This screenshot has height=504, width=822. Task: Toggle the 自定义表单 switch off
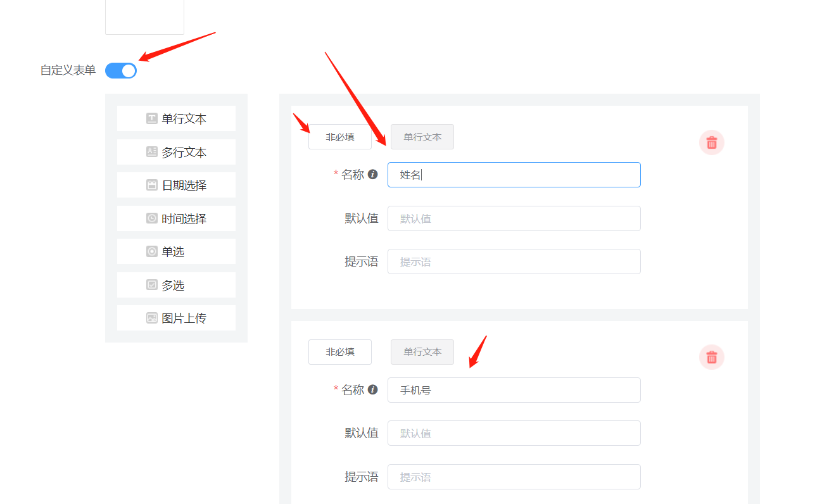(x=121, y=70)
